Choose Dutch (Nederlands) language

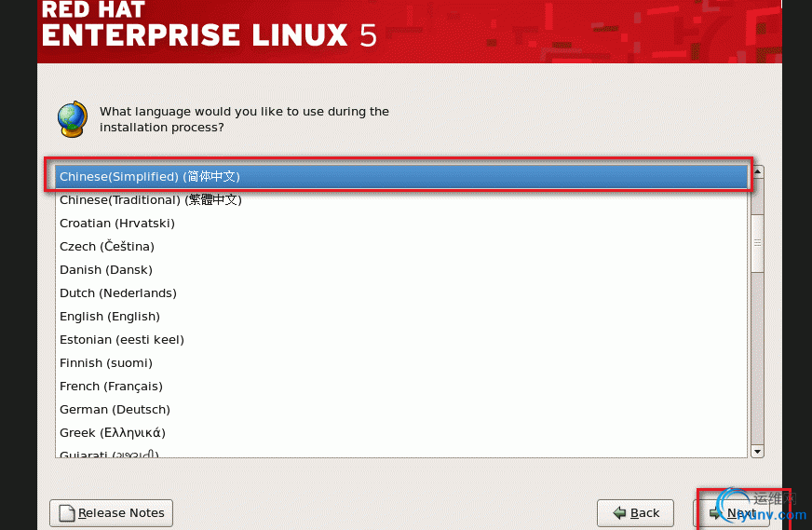click(x=401, y=293)
